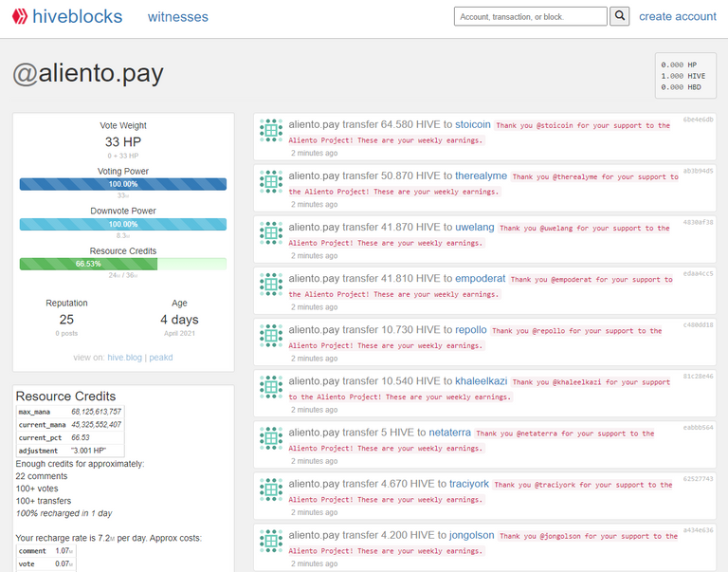This screenshot has height=572, width=728.
Task: Open stoicoin account link
Action: (473, 124)
